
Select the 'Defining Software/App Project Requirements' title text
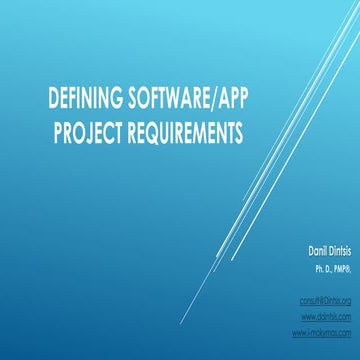(x=148, y=116)
